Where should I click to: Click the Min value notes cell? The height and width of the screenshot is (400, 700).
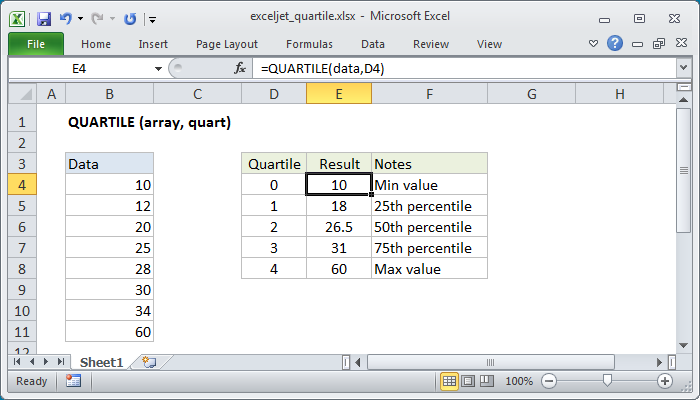429,185
